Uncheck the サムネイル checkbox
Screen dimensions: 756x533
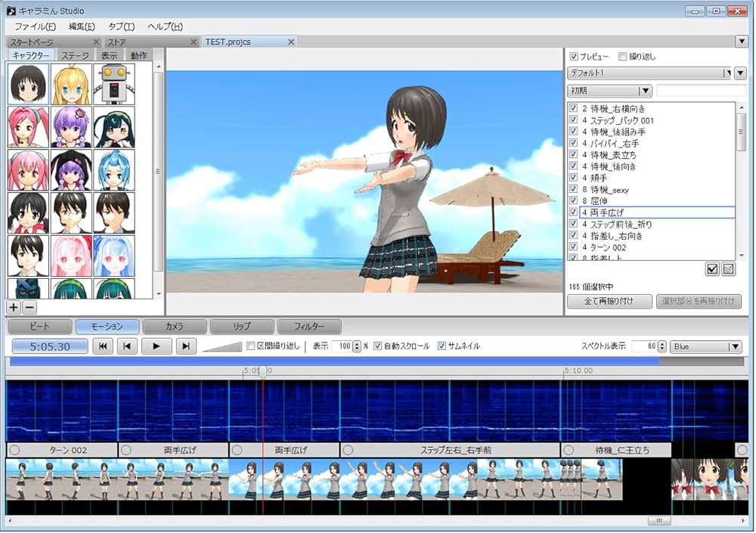[442, 346]
